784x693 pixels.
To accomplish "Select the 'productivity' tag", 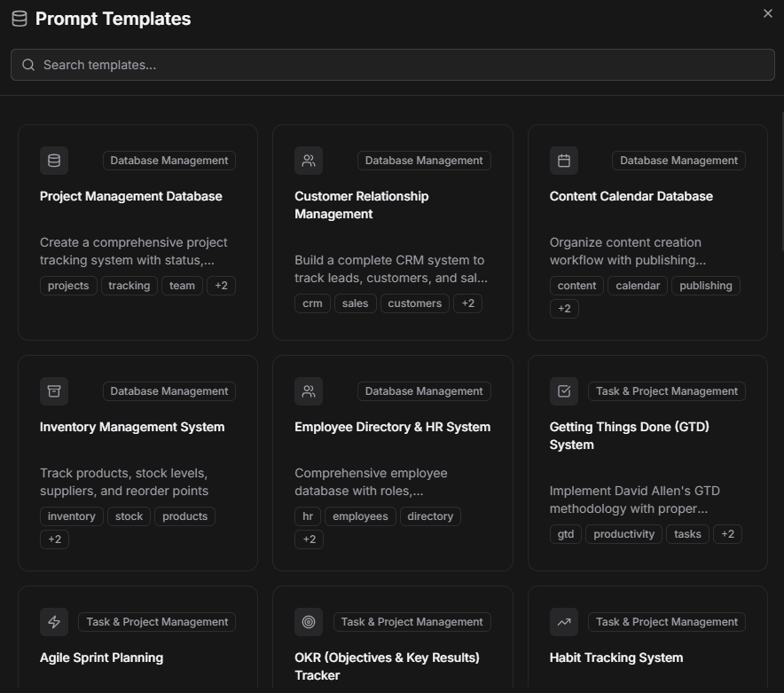I will tap(623, 534).
